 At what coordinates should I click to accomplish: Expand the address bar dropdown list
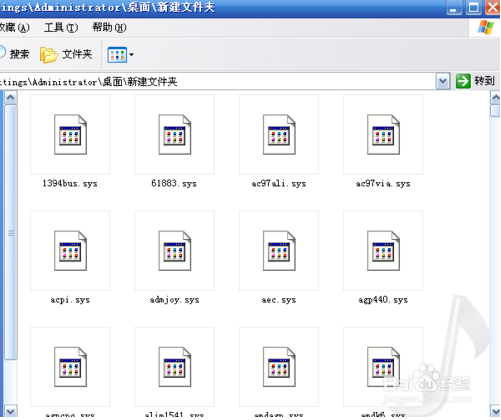(443, 81)
